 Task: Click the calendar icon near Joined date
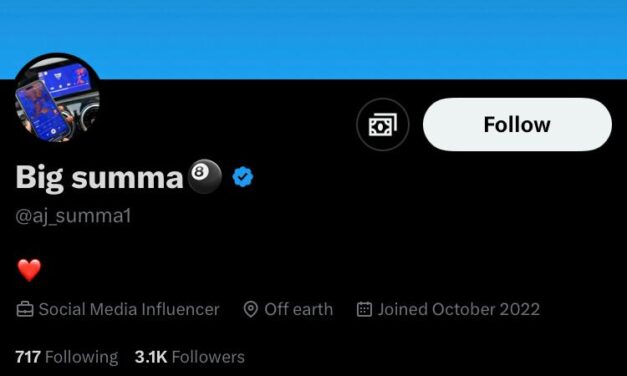[x=364, y=310]
